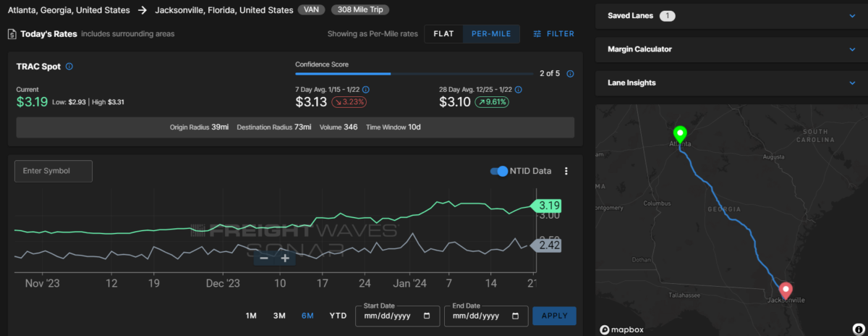The width and height of the screenshot is (868, 336).
Task: Click the green Atlanta origin map pin
Action: pos(680,135)
